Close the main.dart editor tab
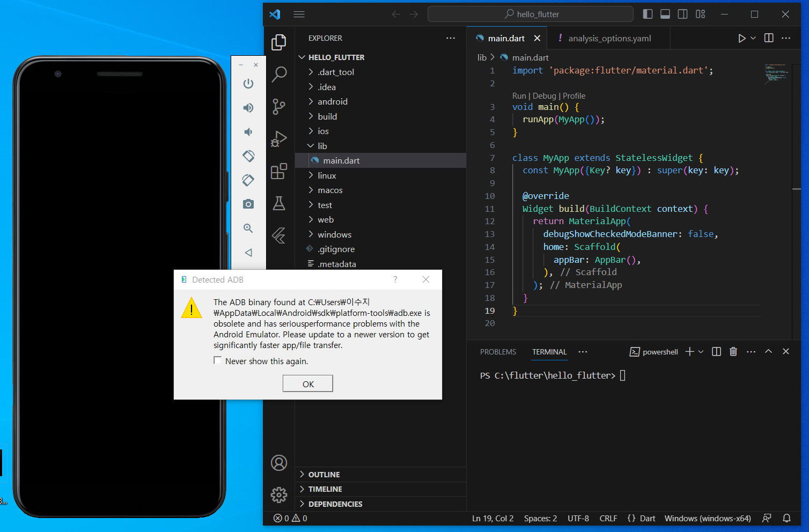Image resolution: width=809 pixels, height=532 pixels. [537, 38]
